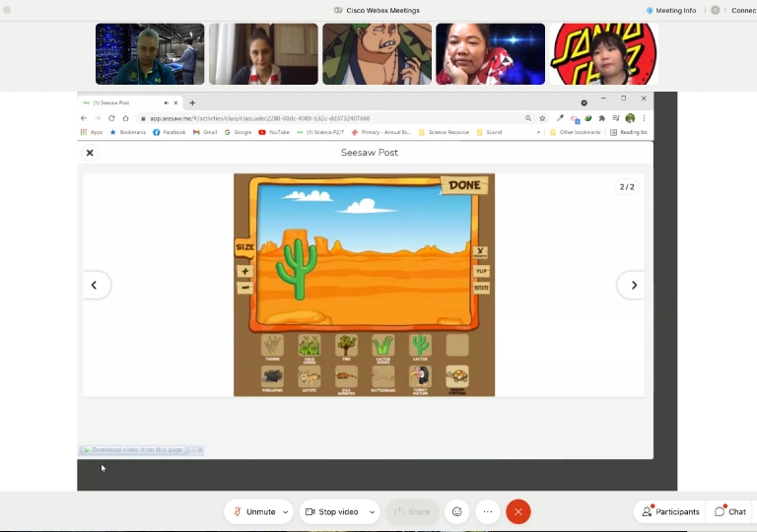Expand the audio options arrow beside Unmute
The width and height of the screenshot is (757, 532).
286,511
